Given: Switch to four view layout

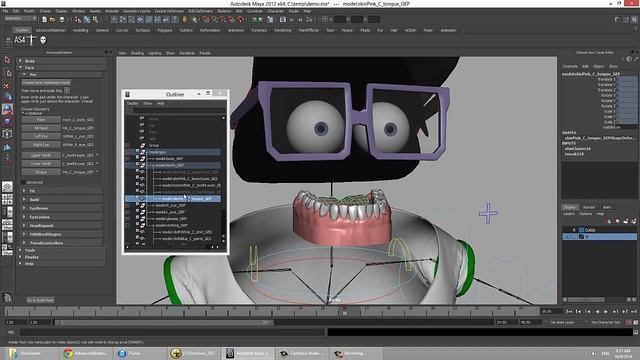Looking at the screenshot, I should pos(7,199).
